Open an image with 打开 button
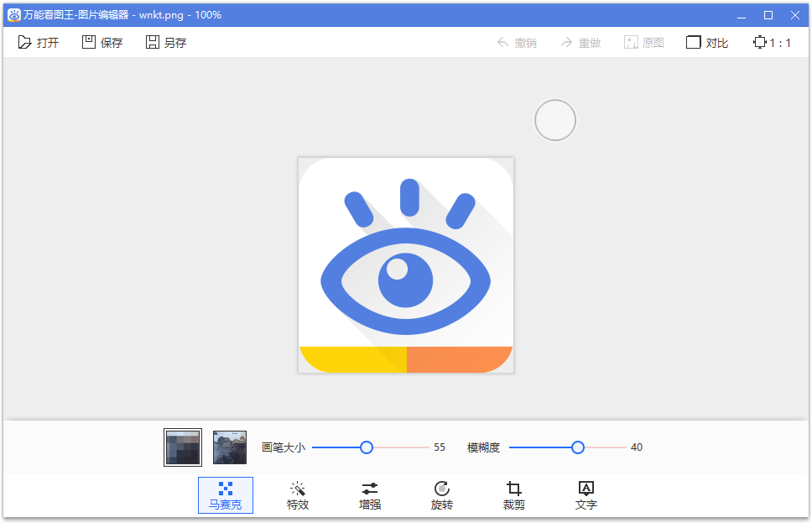Viewport: 812px width, 523px height. click(x=39, y=43)
